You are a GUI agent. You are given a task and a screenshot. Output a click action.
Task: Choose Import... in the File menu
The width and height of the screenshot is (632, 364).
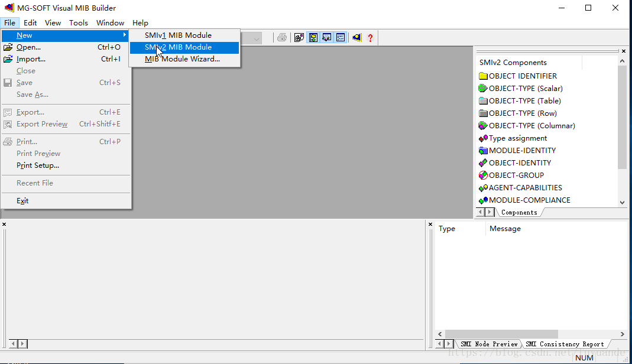(66, 59)
